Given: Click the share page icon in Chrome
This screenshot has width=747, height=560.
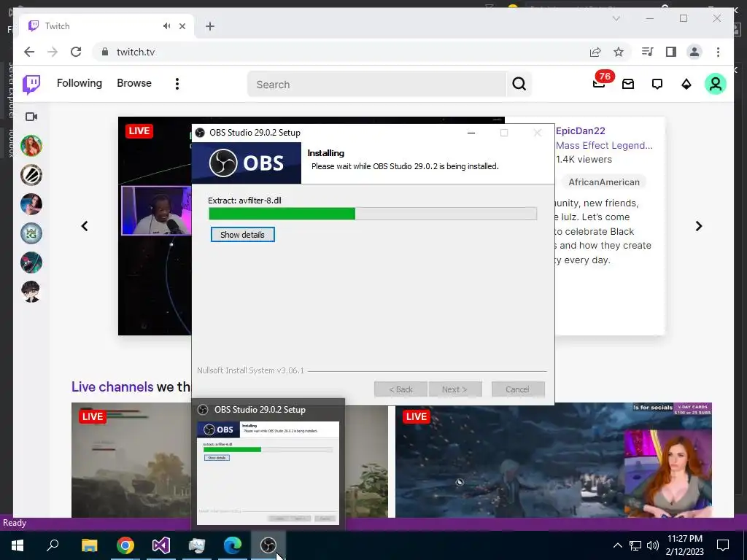Looking at the screenshot, I should [x=595, y=52].
